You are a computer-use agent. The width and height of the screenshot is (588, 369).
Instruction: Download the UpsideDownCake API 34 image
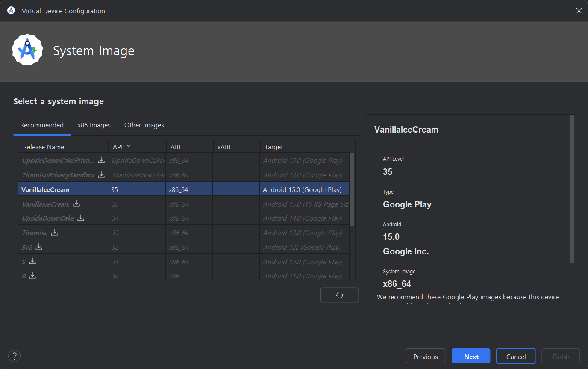81,218
